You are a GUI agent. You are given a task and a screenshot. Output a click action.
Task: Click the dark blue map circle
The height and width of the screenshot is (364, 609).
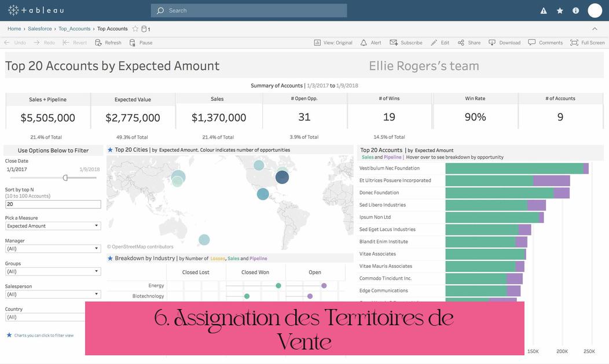click(x=282, y=177)
